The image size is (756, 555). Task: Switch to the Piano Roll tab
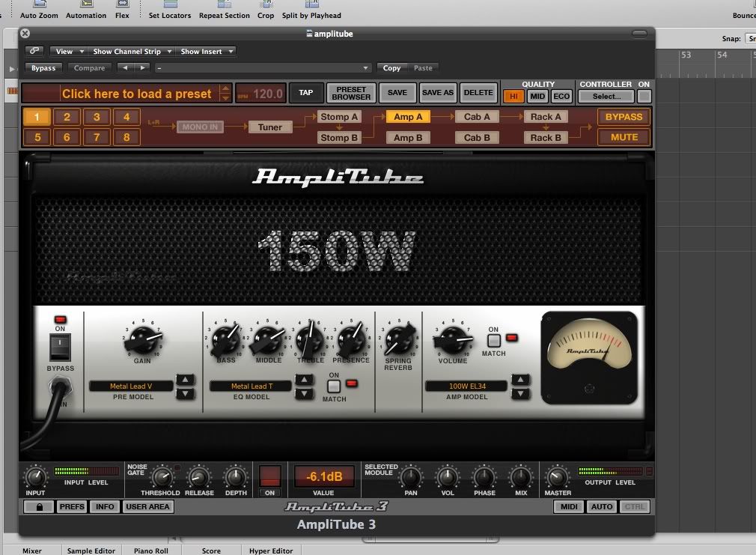(151, 551)
